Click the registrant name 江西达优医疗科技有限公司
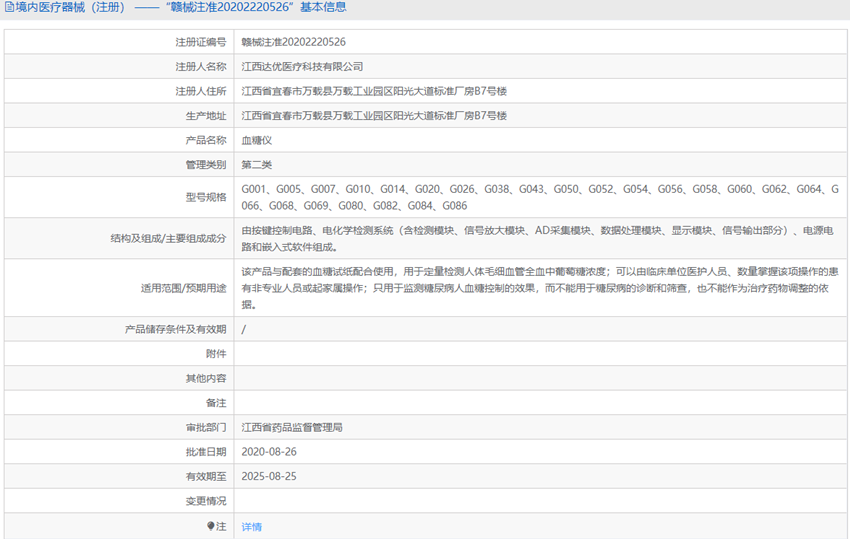Image resolution: width=850 pixels, height=539 pixels. tap(302, 66)
